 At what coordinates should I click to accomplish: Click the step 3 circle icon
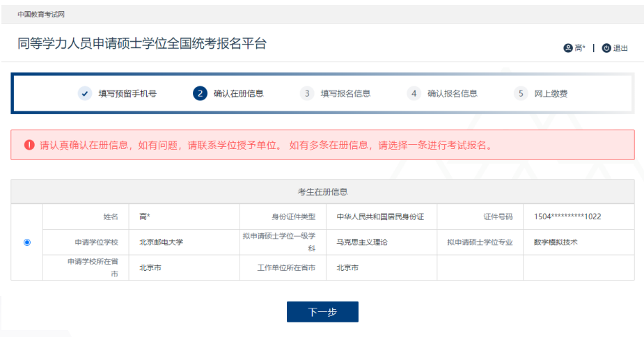[307, 93]
